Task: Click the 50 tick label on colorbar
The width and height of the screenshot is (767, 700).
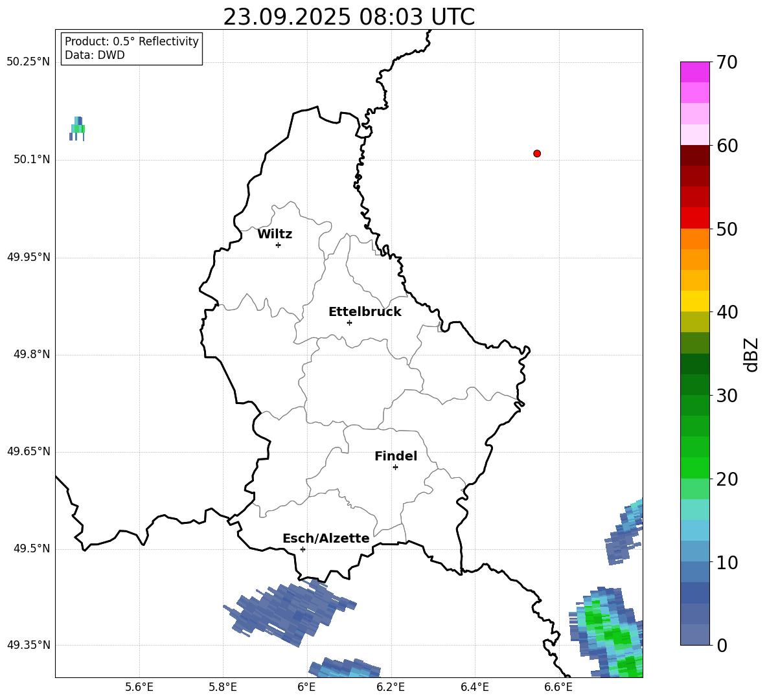Action: pyautogui.click(x=727, y=229)
